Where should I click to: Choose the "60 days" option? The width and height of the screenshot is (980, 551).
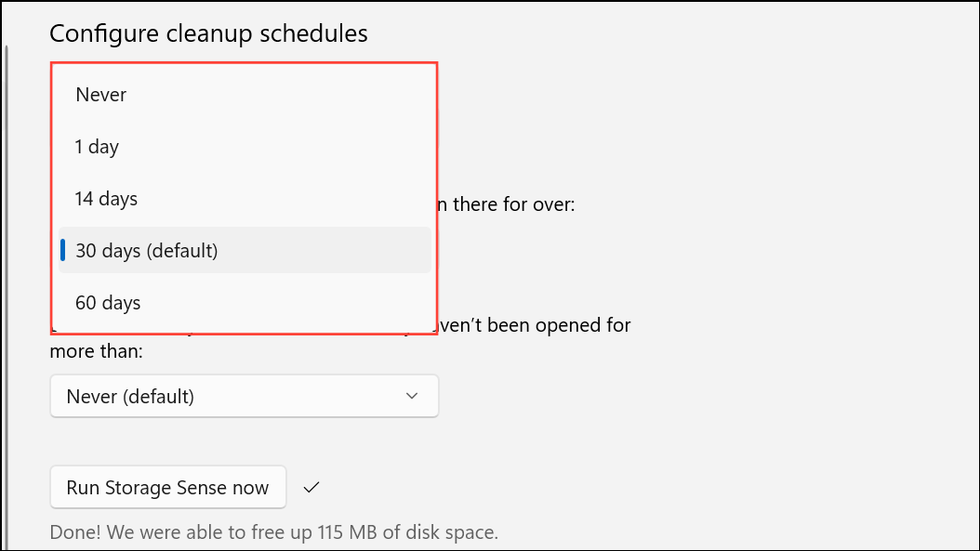(x=245, y=302)
